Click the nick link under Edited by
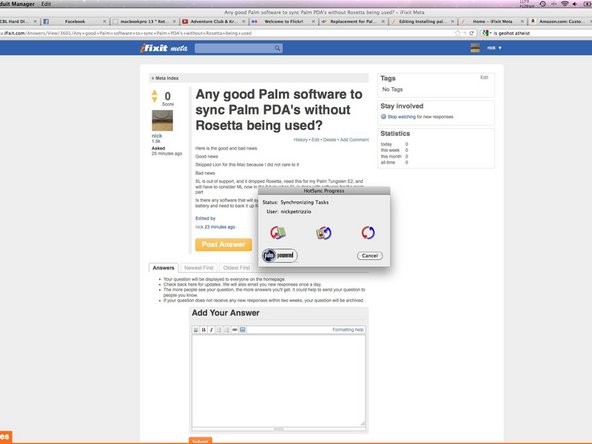This screenshot has height=444, width=592. 199,227
